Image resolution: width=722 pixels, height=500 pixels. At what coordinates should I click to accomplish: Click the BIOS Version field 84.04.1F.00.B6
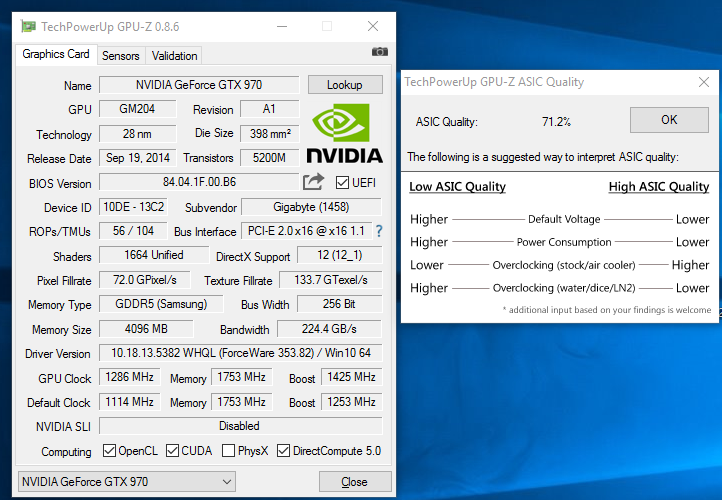tap(199, 182)
